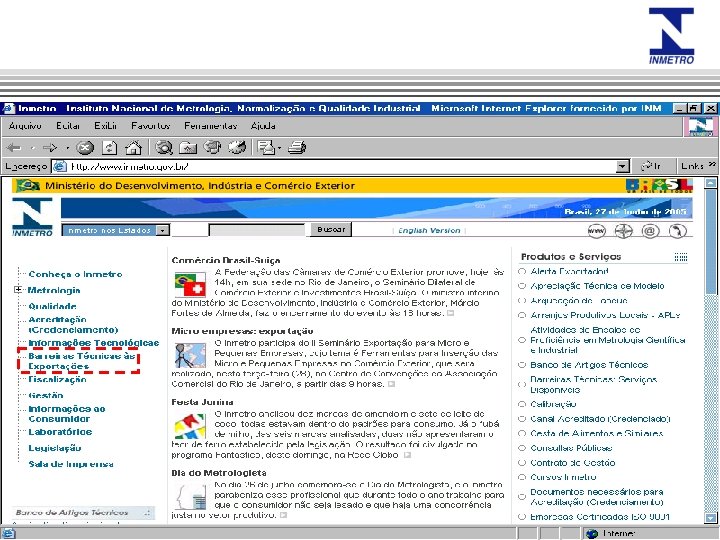This screenshot has height=540, width=720.
Task: Select bullet beside Consultas Públicas
Action: click(x=522, y=448)
